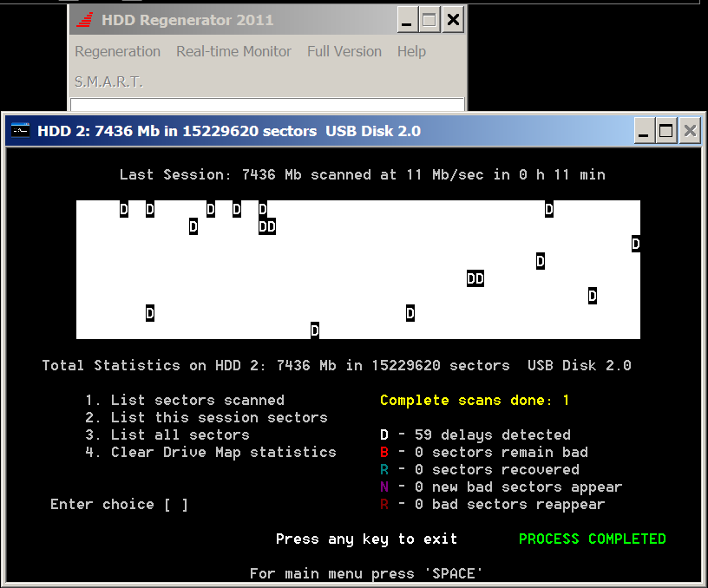Click the Last Session summary line
708x588 pixels.
[x=363, y=174]
